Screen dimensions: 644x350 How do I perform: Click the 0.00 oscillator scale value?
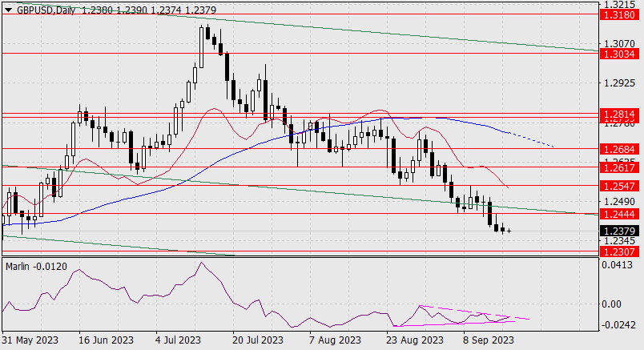coord(611,304)
